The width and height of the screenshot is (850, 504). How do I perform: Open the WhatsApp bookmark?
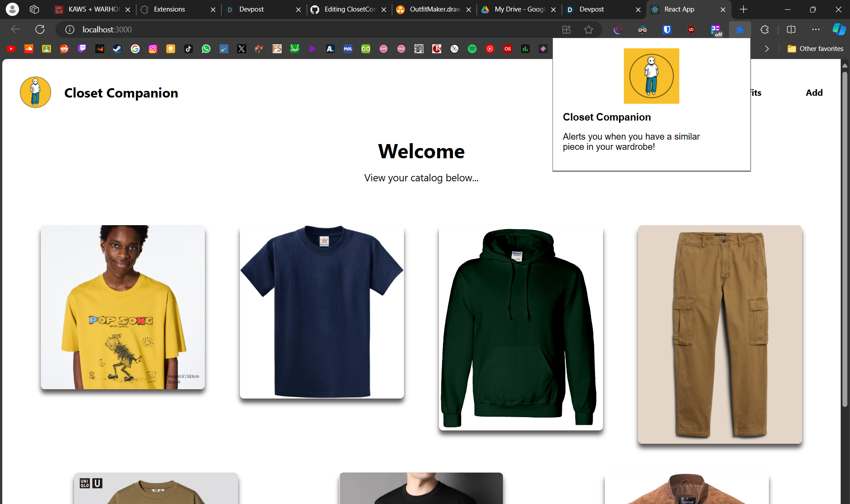click(206, 49)
